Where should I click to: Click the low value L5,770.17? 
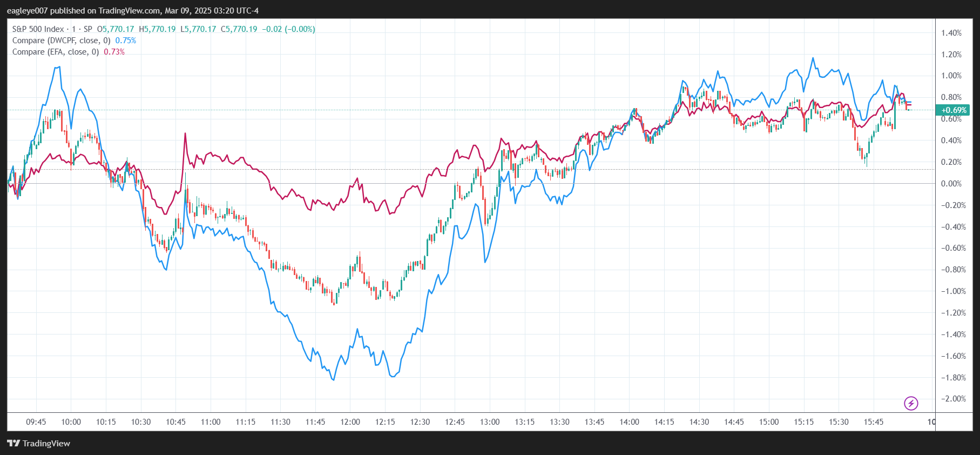[198, 29]
